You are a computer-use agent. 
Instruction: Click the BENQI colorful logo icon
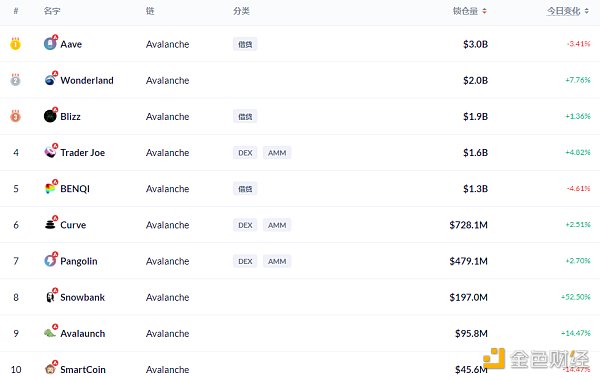coord(50,188)
